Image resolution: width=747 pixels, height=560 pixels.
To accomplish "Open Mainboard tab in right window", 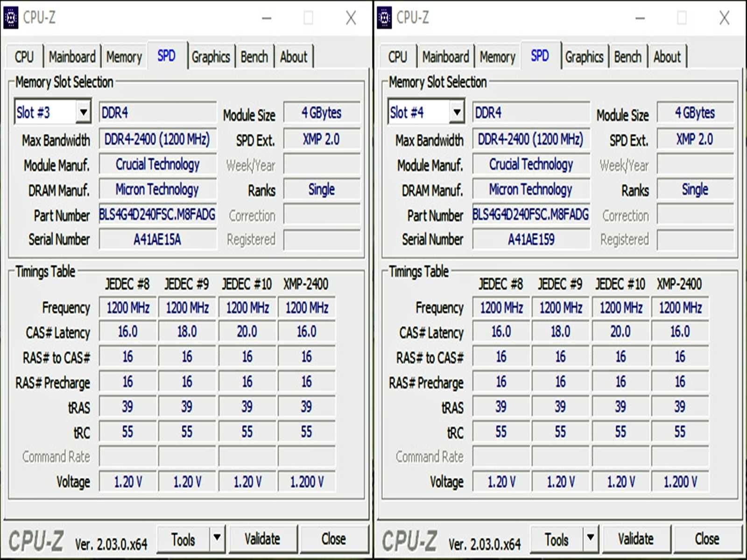I will pyautogui.click(x=446, y=57).
